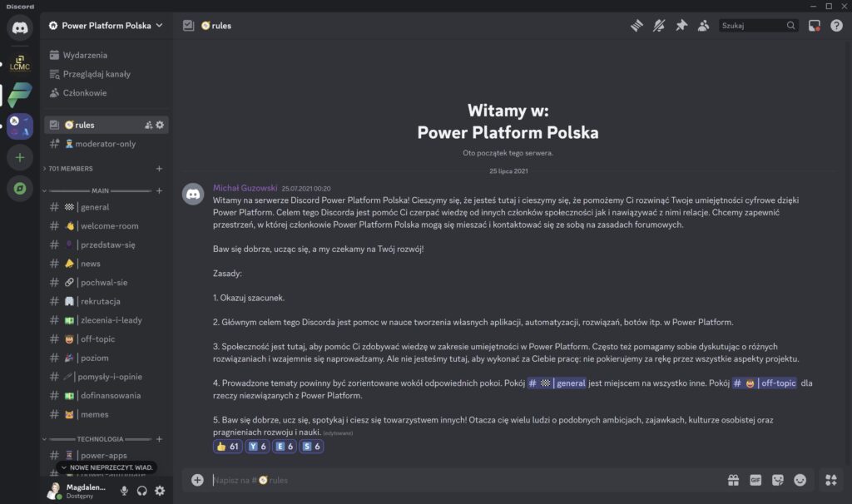
Task: Open the moderator-only channel
Action: pyautogui.click(x=106, y=144)
